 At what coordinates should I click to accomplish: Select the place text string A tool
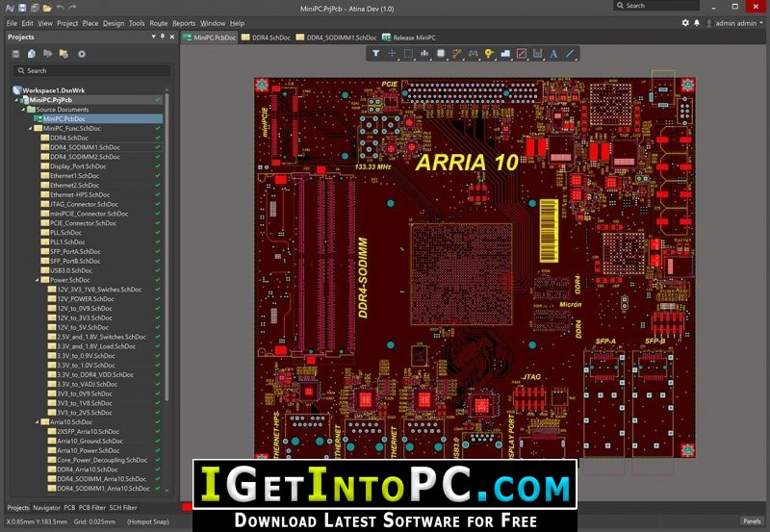pos(553,54)
